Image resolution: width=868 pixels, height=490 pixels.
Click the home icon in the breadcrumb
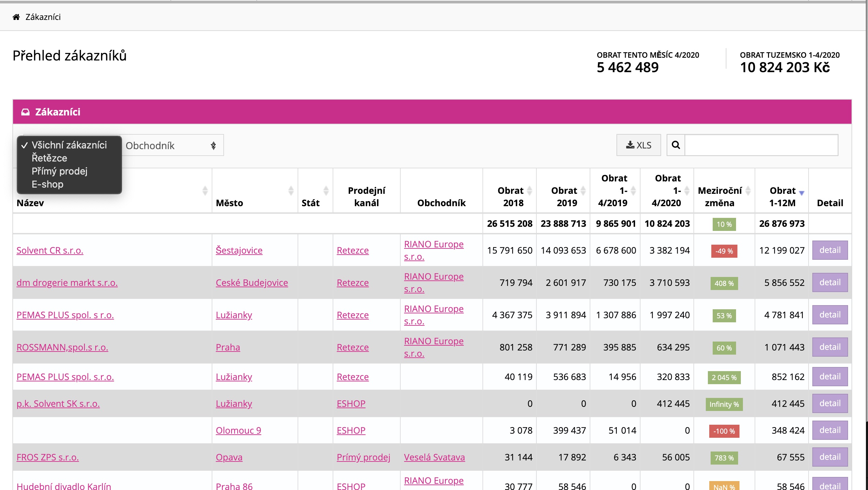16,17
